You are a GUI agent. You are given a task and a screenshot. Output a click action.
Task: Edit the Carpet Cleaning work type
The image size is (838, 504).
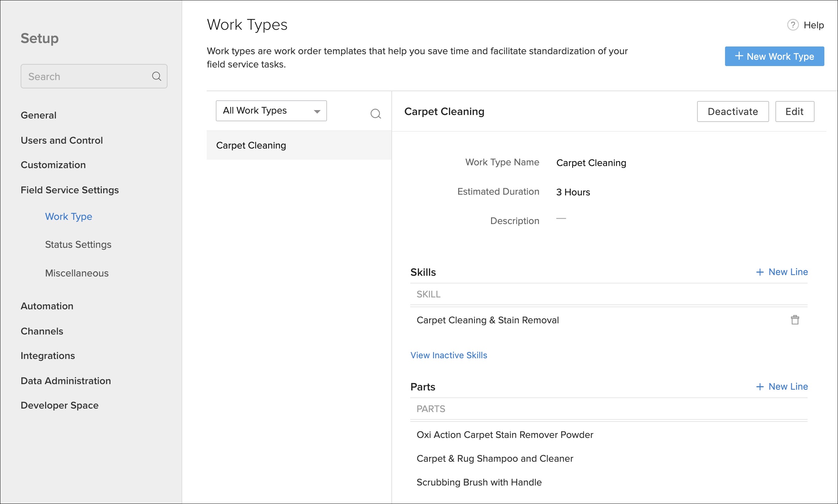(794, 111)
